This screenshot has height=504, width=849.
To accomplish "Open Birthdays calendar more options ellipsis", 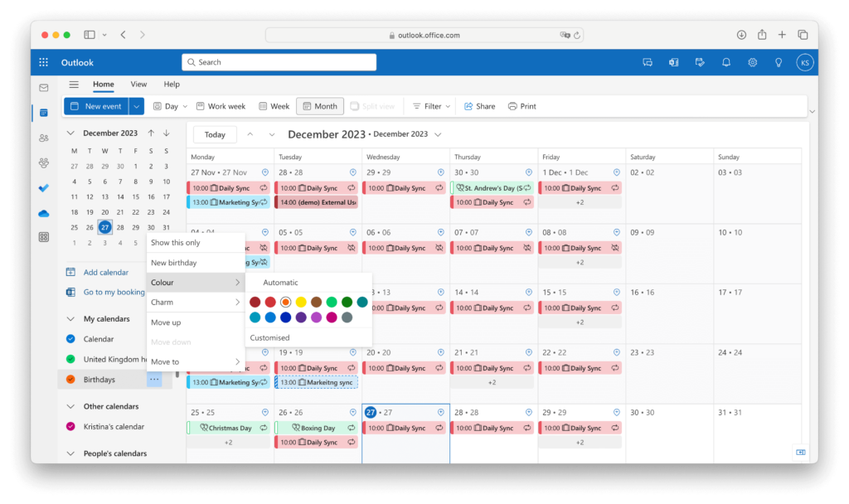I will (x=154, y=379).
